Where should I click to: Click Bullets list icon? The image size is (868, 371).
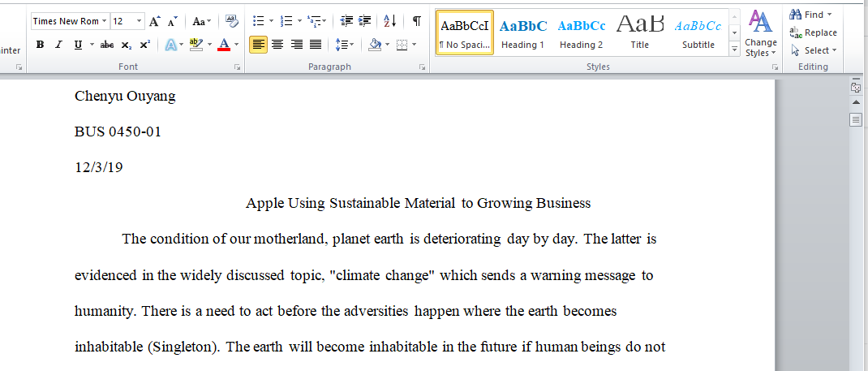pos(259,21)
